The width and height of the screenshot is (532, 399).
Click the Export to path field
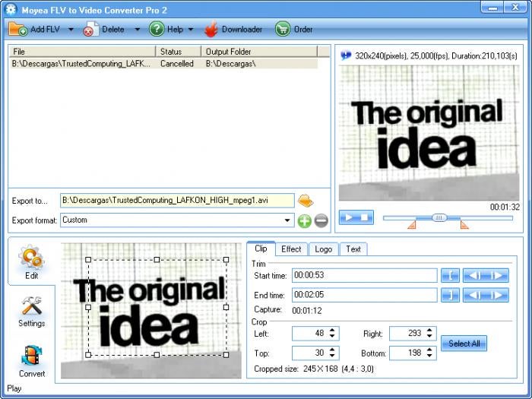[177, 201]
